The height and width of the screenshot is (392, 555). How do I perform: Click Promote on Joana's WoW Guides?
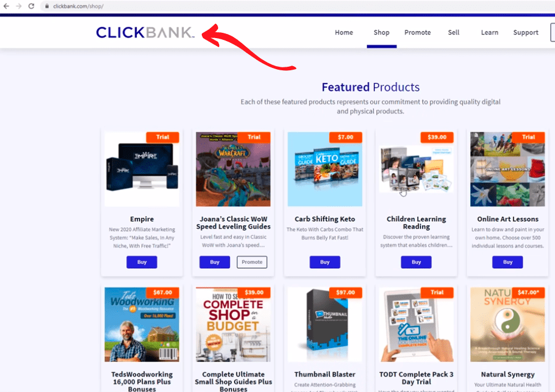point(252,262)
